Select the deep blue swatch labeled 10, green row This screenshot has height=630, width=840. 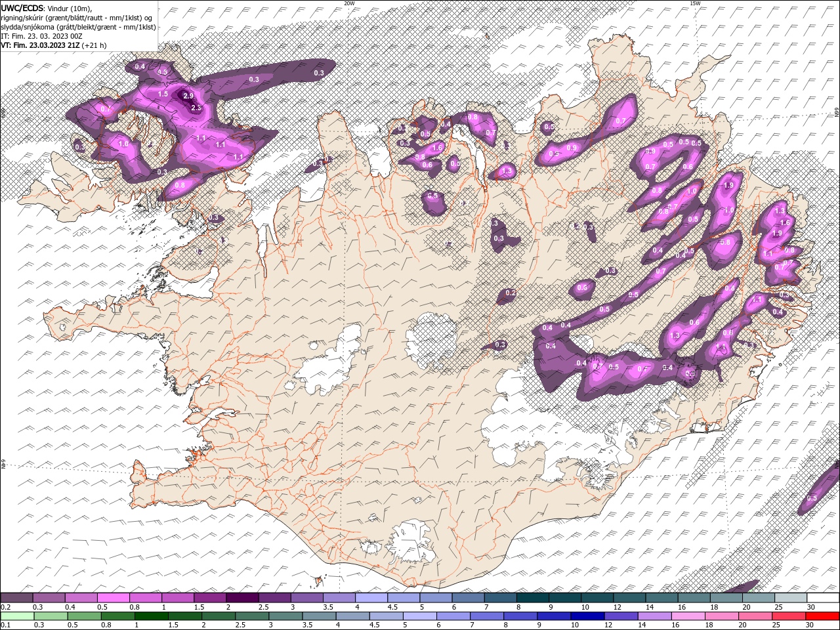[587, 616]
